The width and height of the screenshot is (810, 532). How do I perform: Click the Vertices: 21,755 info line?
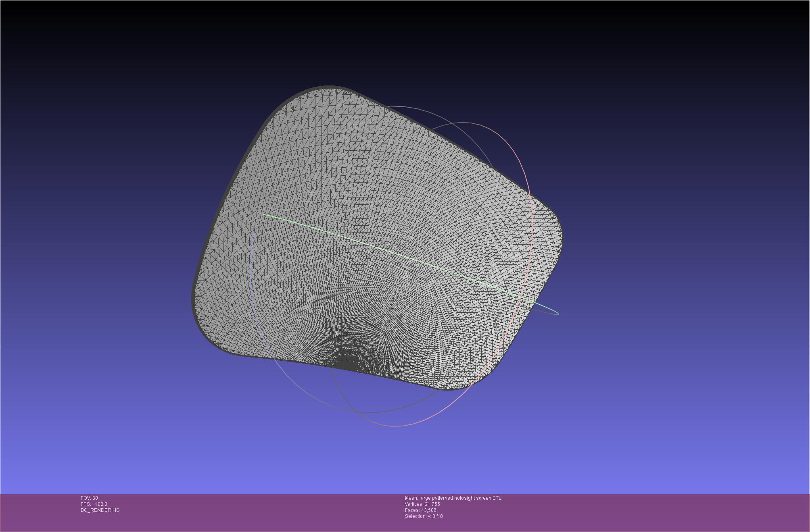coord(422,504)
